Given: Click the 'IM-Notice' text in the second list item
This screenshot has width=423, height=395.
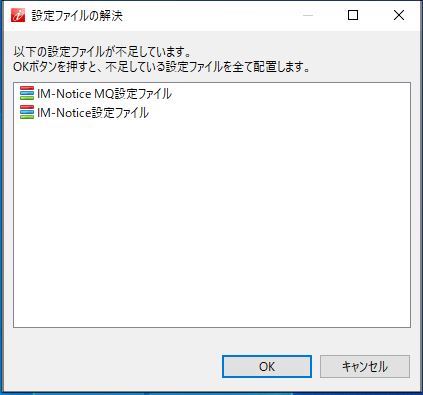Looking at the screenshot, I should (x=64, y=113).
